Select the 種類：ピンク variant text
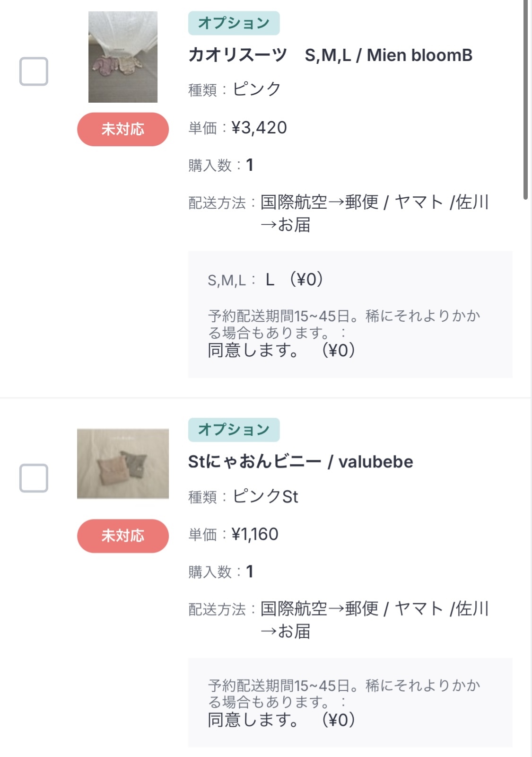This screenshot has height=757, width=532. (x=235, y=89)
